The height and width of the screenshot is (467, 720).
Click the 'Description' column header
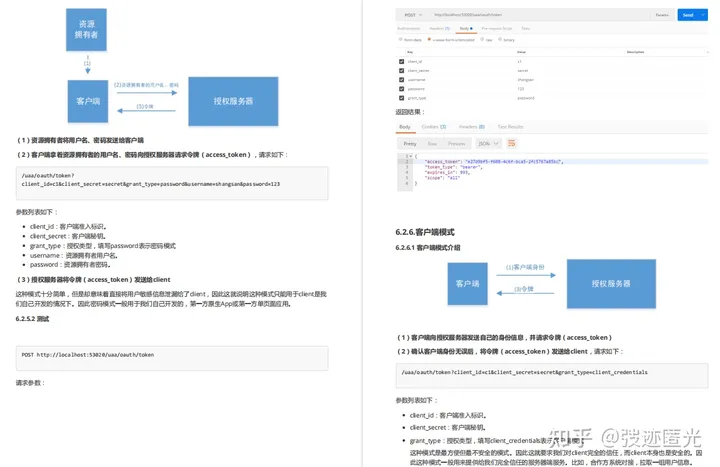[636, 52]
